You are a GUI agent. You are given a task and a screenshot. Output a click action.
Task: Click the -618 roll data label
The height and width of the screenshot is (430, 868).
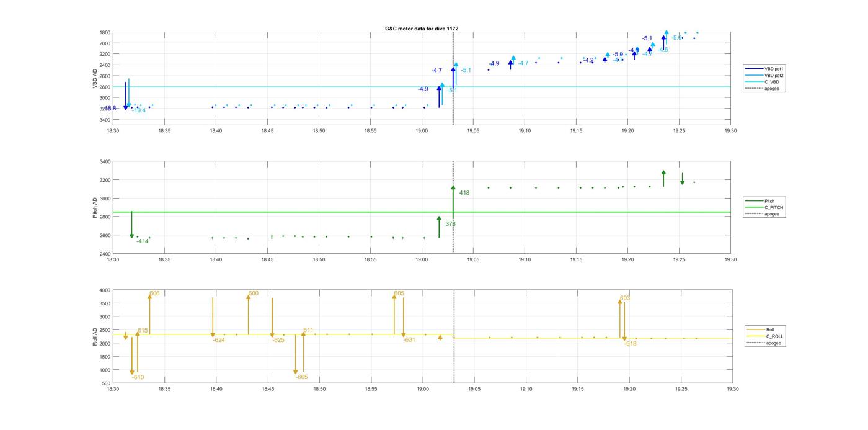[x=631, y=344]
